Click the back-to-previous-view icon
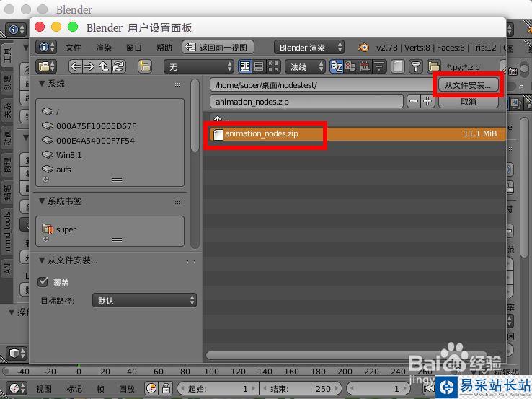532x399 pixels. click(190, 47)
